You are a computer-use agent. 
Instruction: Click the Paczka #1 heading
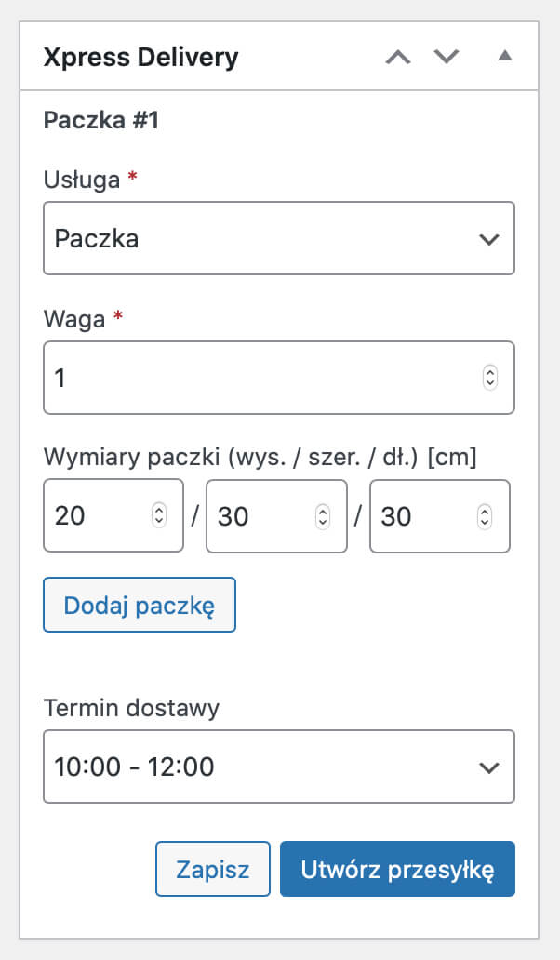point(101,120)
